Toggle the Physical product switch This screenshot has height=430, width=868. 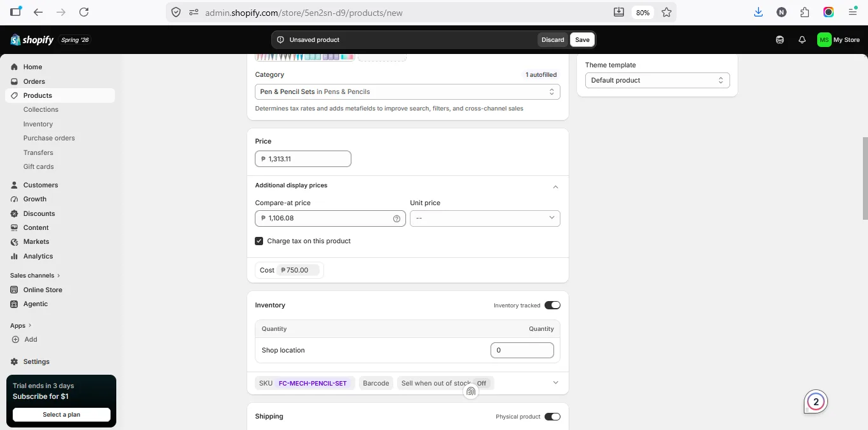[552, 417]
